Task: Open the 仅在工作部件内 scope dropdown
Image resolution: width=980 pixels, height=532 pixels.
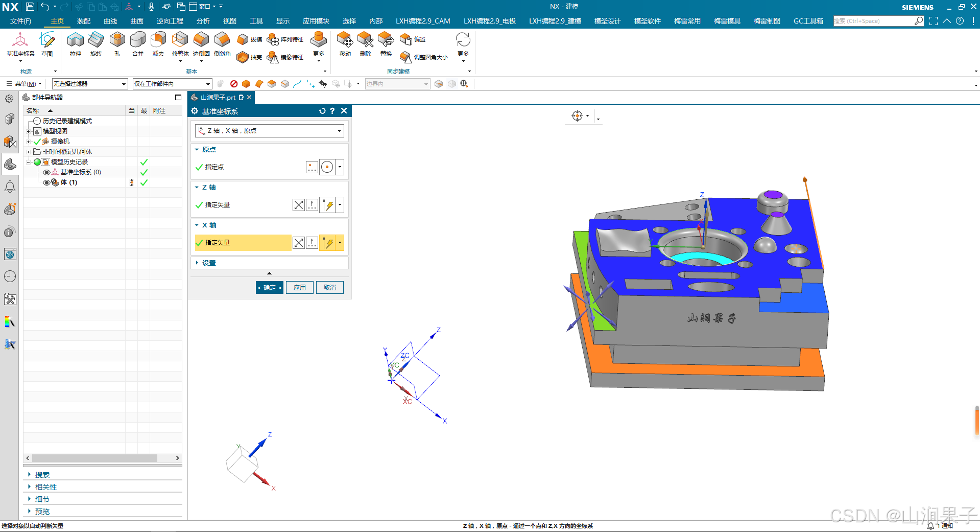Action: (172, 84)
